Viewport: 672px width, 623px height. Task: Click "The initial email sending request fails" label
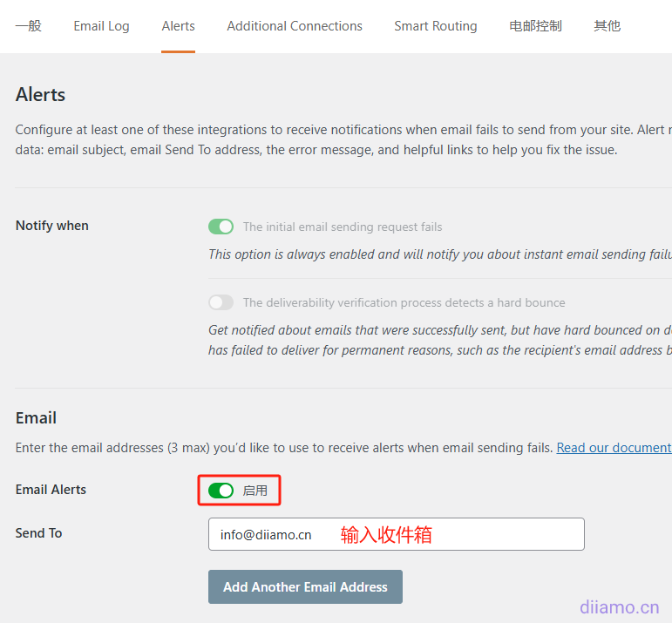pyautogui.click(x=343, y=227)
